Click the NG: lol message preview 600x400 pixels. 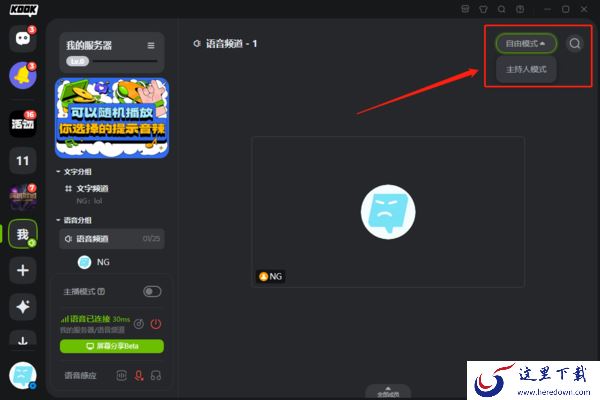(89, 201)
